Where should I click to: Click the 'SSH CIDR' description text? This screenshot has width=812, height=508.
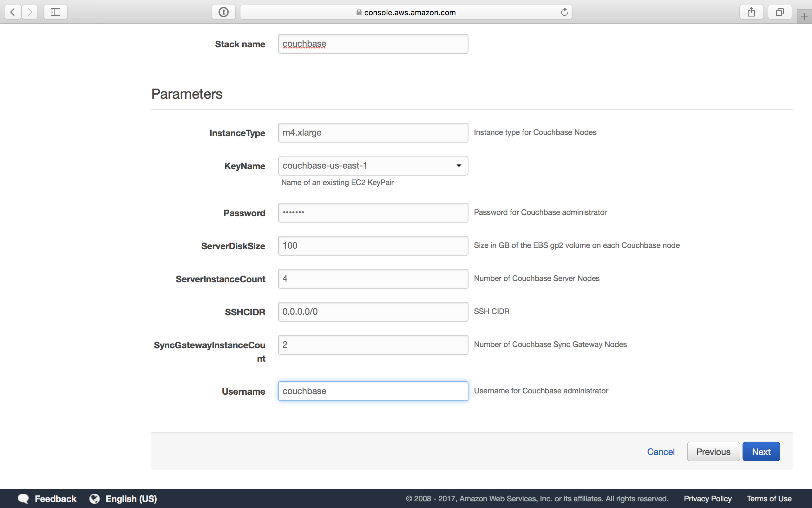[x=492, y=311]
